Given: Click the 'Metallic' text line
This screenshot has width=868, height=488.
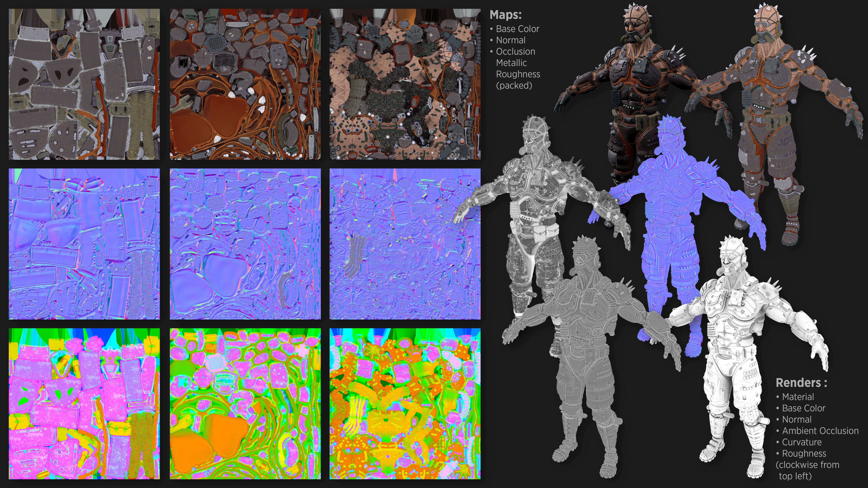Looking at the screenshot, I should coord(511,63).
